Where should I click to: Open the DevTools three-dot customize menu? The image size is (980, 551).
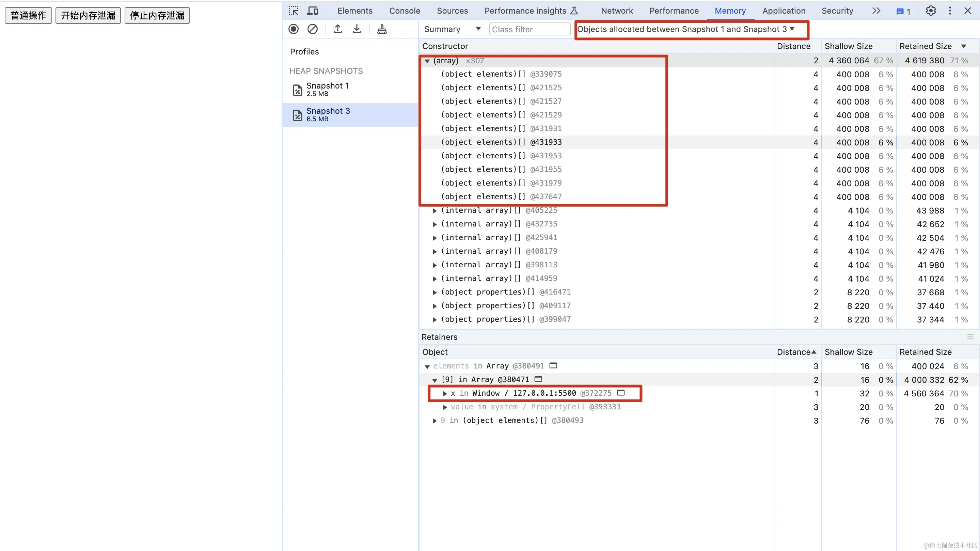[950, 11]
